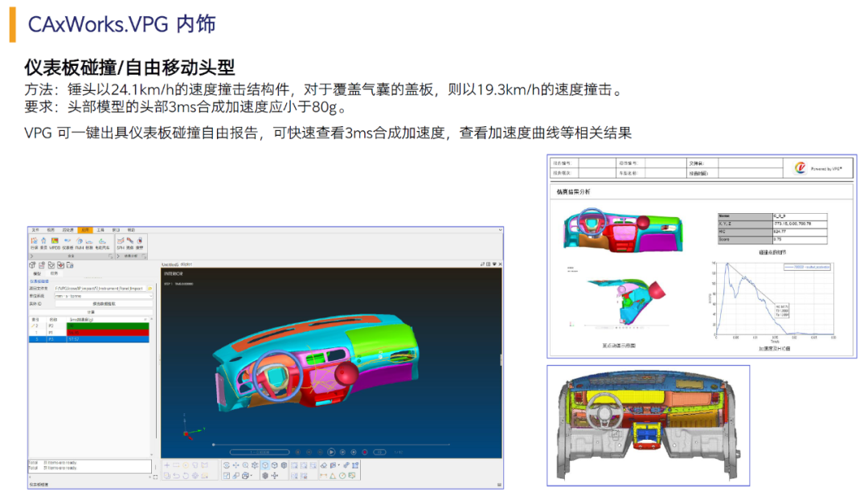Open the first menu bar item File

point(35,230)
